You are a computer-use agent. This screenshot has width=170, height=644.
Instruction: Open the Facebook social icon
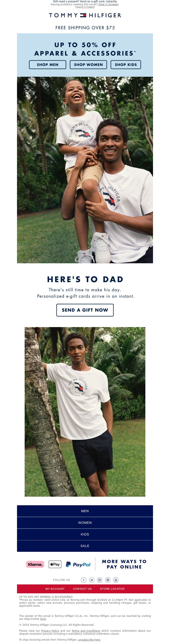[84, 580]
